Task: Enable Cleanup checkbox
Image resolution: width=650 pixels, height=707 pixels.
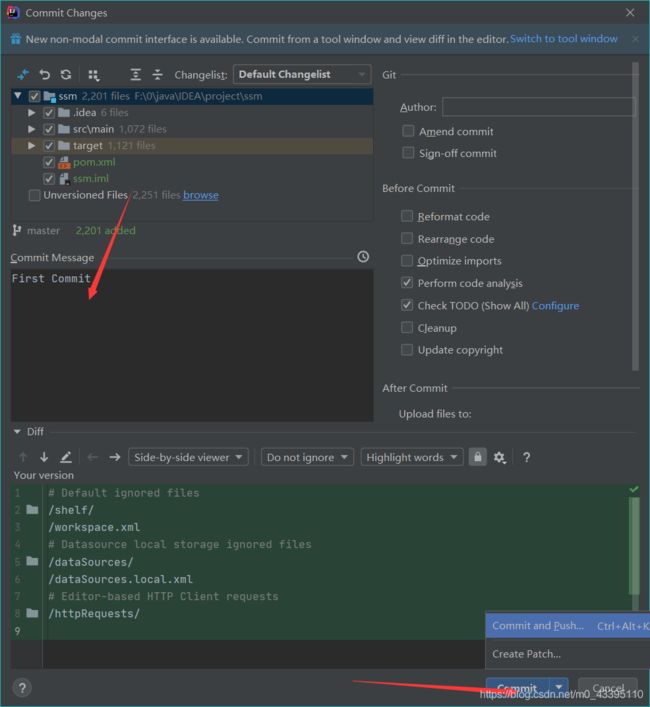Action: click(407, 327)
